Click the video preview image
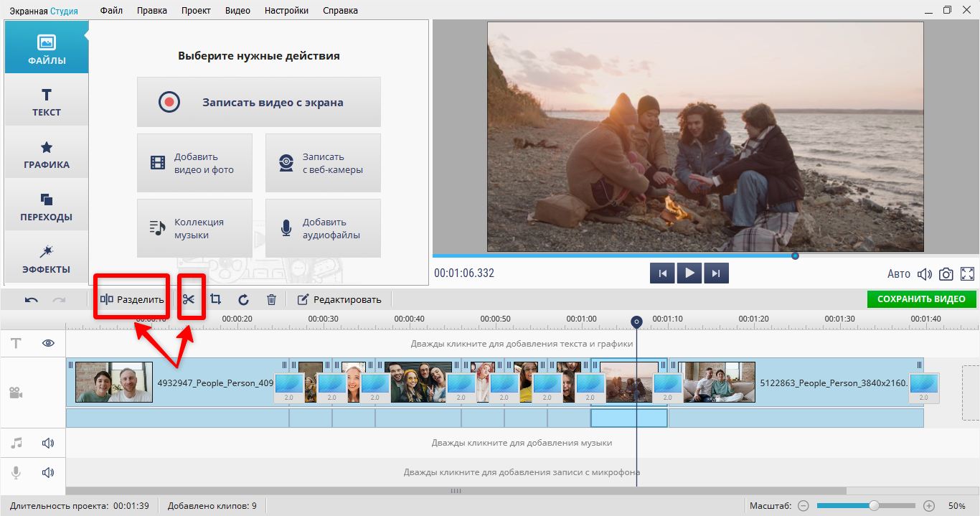Screen dimensions: 980x516 [x=705, y=136]
